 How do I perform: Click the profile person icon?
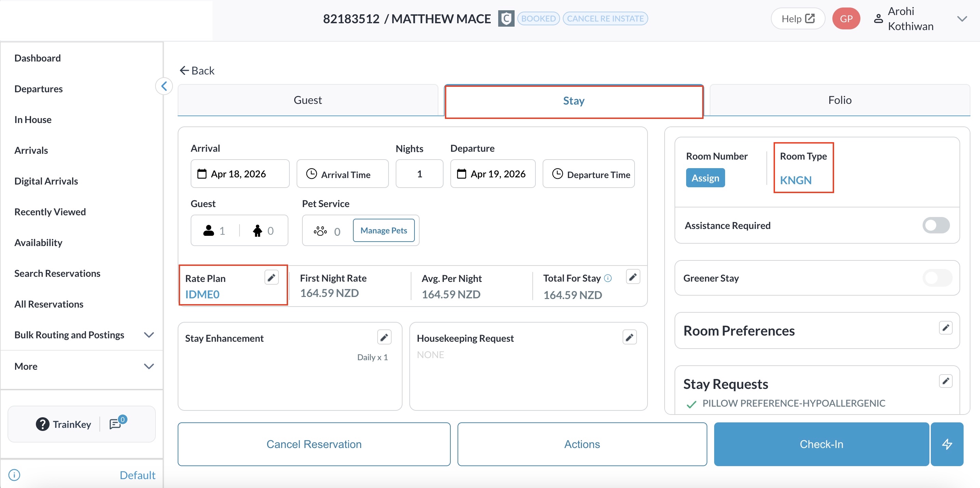878,19
